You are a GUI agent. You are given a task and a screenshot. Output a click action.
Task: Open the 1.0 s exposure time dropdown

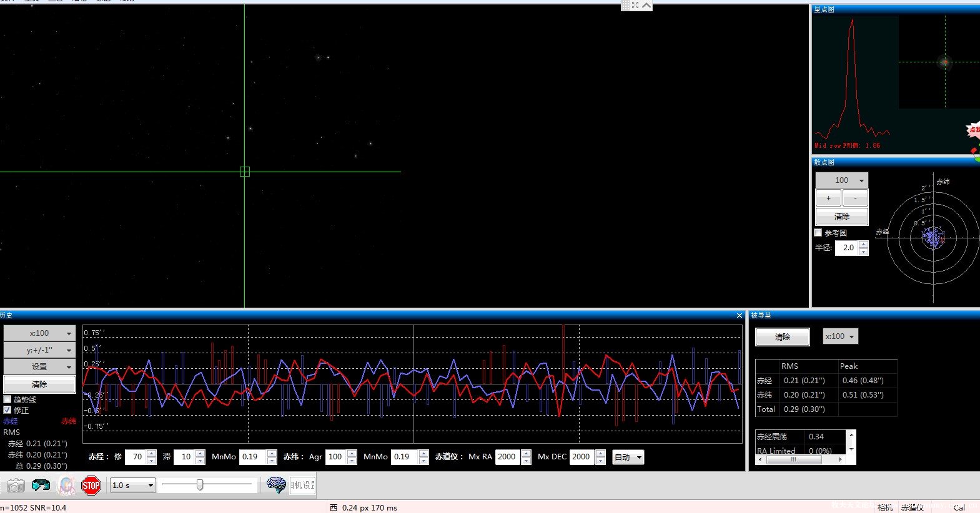click(x=132, y=485)
